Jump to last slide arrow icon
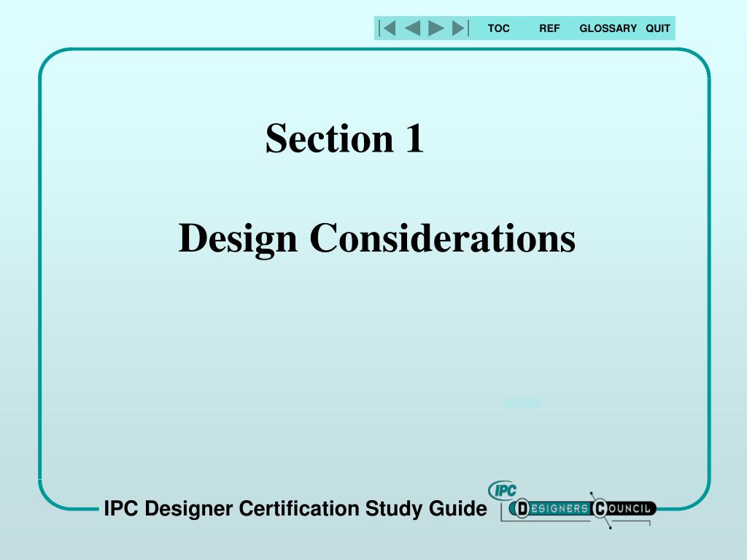 point(460,28)
